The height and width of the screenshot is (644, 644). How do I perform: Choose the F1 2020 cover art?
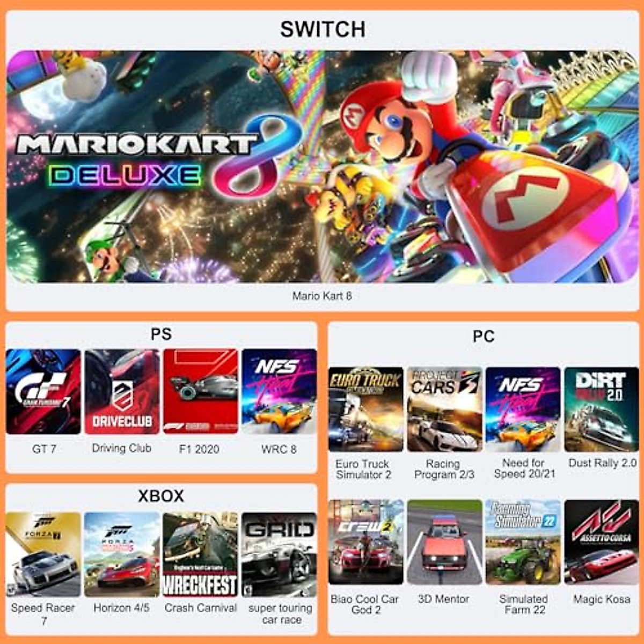(x=201, y=392)
